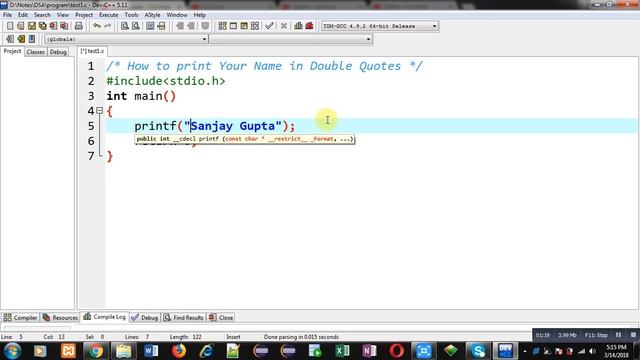640x360 pixels.
Task: Open the Edit menu
Action: [x=23, y=15]
